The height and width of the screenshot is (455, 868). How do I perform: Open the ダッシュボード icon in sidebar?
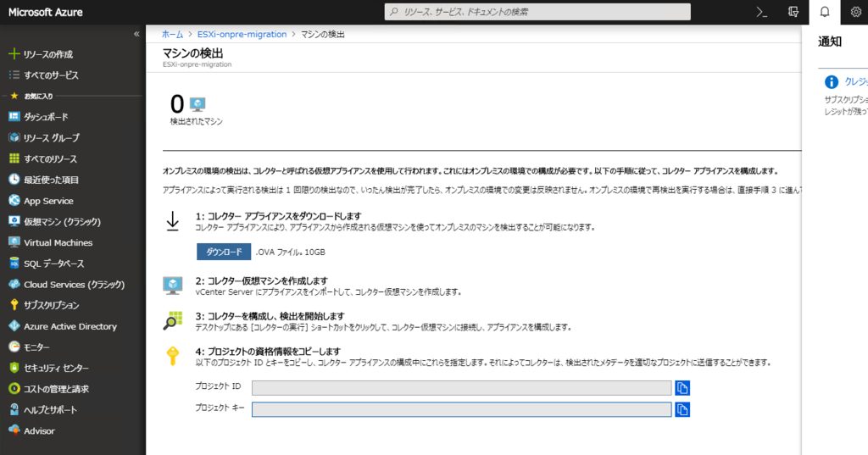click(x=14, y=117)
